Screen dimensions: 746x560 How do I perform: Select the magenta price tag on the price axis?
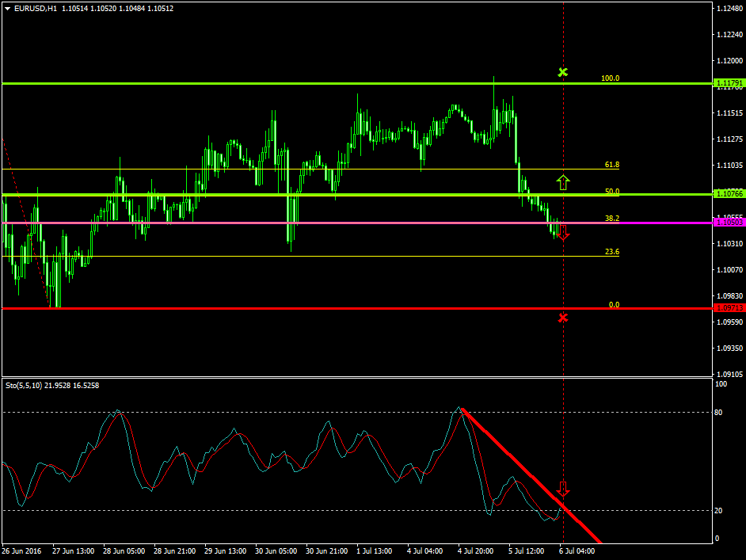click(x=728, y=223)
